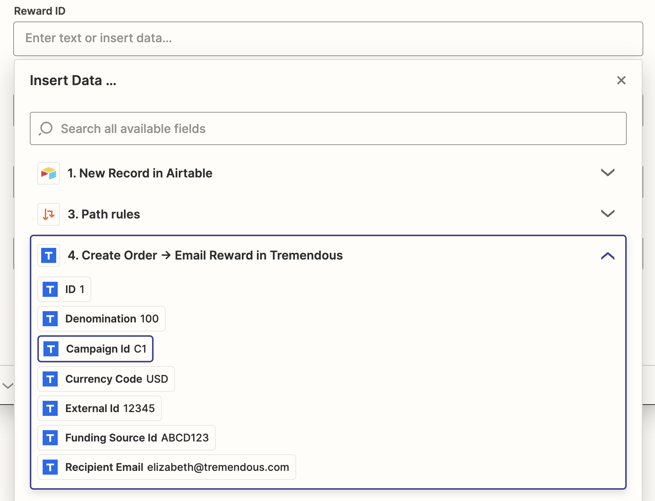The image size is (655, 501).
Task: Click the magnifier icon in search field
Action: click(46, 129)
